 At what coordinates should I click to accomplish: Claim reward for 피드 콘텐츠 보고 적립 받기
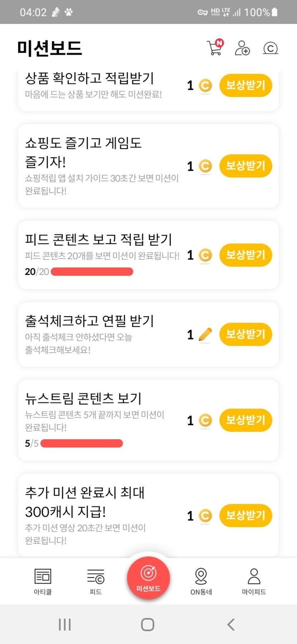[245, 255]
